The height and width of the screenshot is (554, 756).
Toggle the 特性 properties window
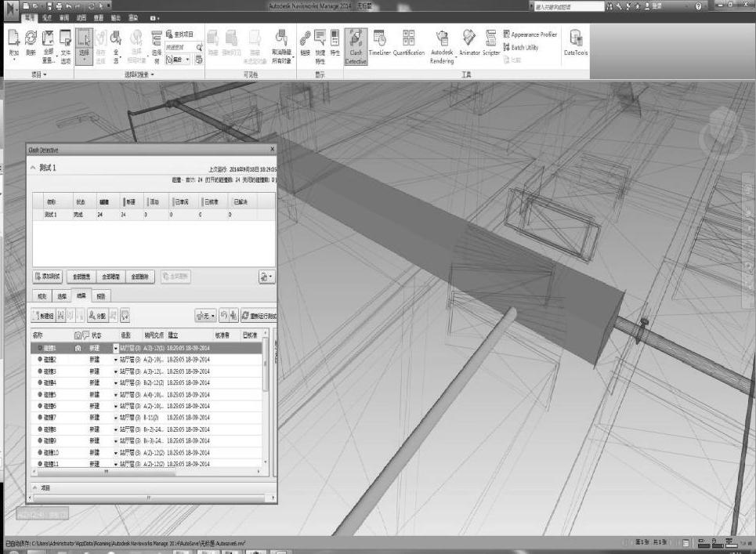click(x=335, y=43)
